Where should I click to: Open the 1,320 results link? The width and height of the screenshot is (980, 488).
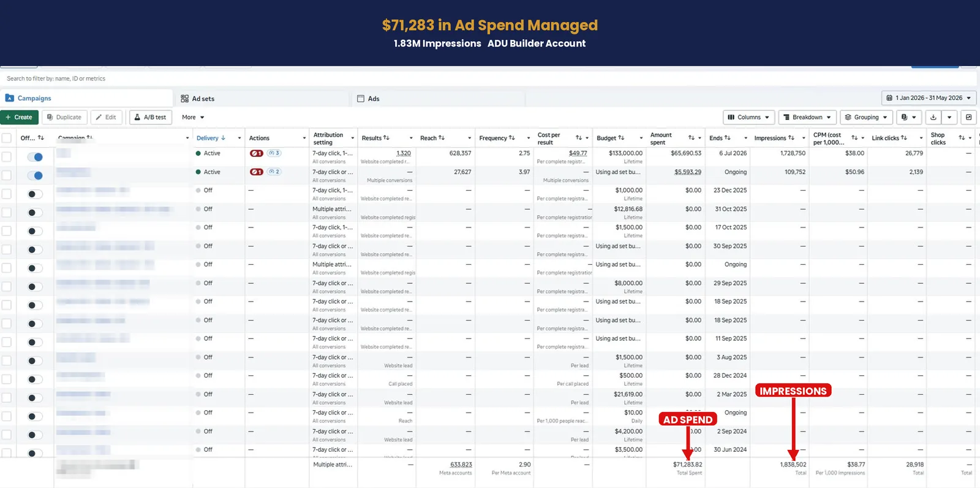(x=404, y=153)
